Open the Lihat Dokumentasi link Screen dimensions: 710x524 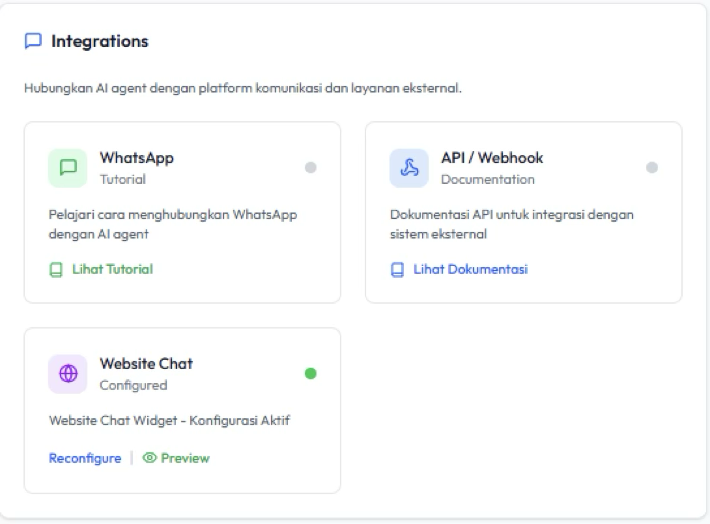[x=470, y=269]
